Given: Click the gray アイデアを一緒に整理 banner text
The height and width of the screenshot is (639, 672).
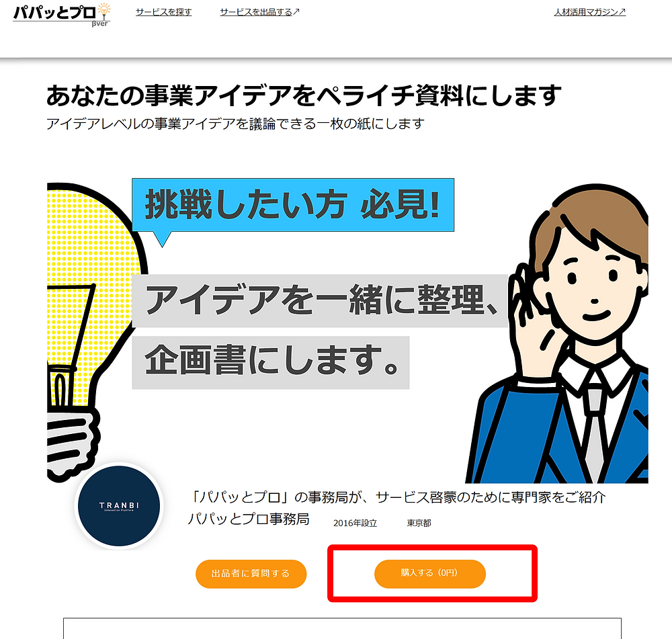Looking at the screenshot, I should pyautogui.click(x=320, y=301).
